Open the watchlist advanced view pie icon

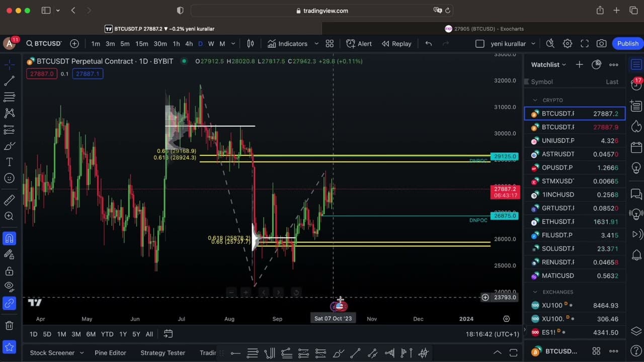tap(597, 64)
